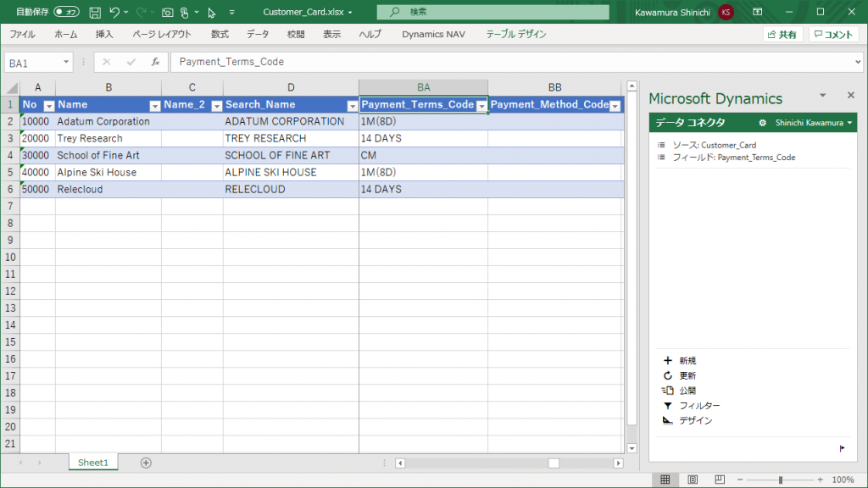
Task: Open the Shinichi Kawamura user dropdown
Action: [813, 123]
